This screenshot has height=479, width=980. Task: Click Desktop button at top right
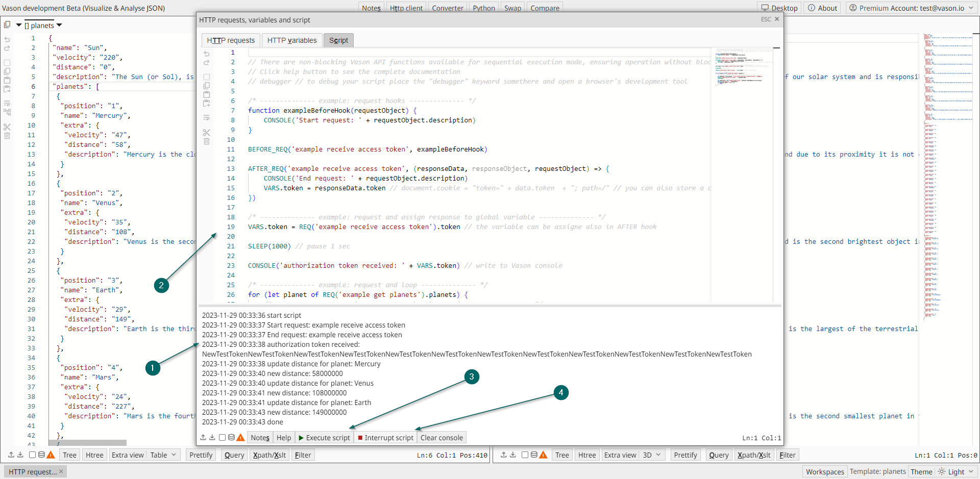click(779, 8)
